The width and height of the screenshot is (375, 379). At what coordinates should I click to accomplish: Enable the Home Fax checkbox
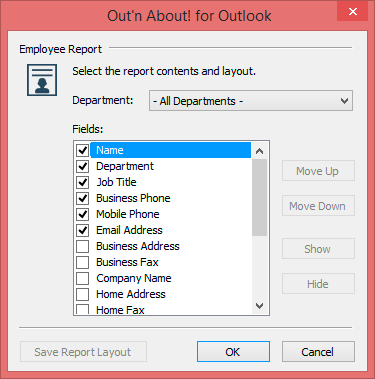click(x=83, y=309)
